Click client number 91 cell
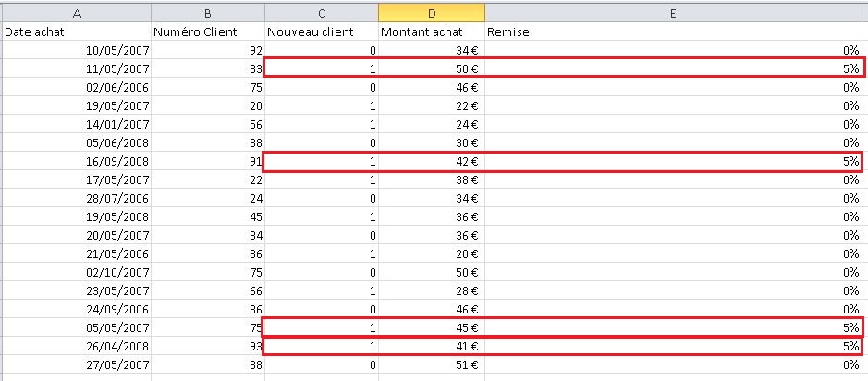Screen dimensions: 868x381 point(208,161)
